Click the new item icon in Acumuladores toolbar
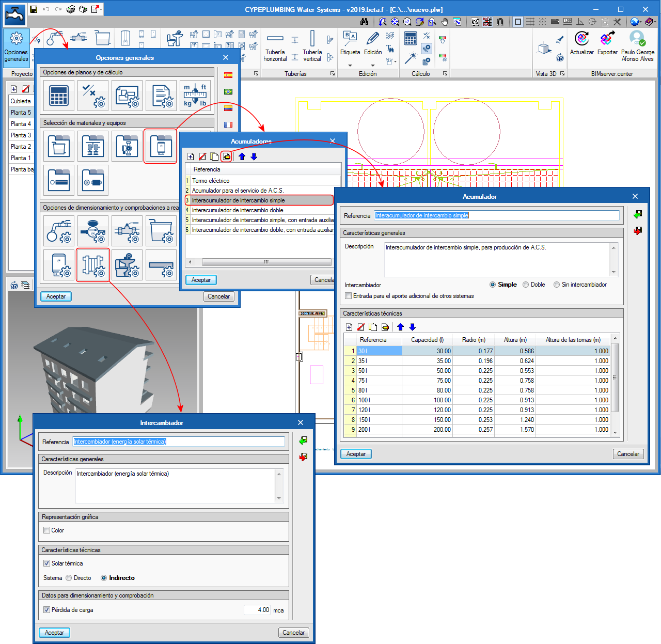 click(191, 156)
